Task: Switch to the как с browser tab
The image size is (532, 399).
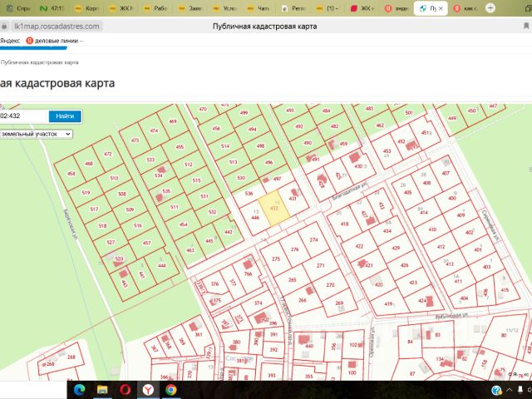Action: pyautogui.click(x=465, y=8)
